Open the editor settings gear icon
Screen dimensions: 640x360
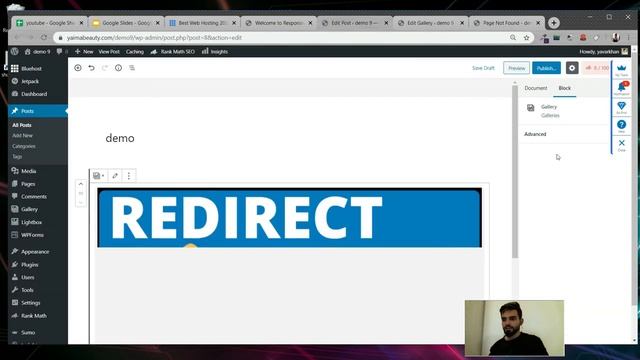572,68
